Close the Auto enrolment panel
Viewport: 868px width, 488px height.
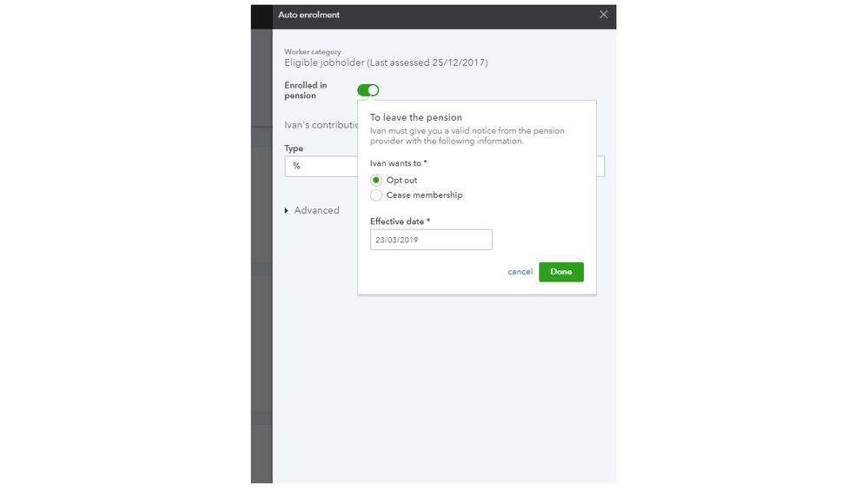coord(604,15)
